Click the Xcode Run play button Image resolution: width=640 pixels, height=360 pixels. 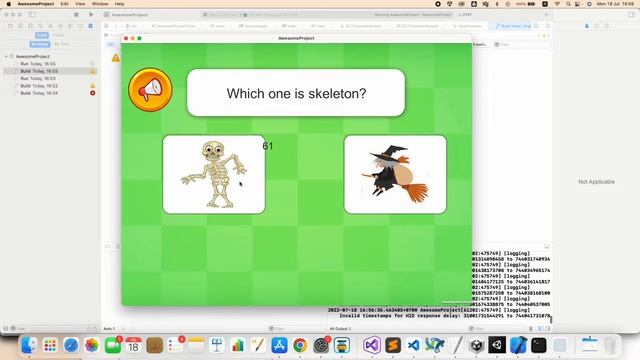tap(91, 15)
